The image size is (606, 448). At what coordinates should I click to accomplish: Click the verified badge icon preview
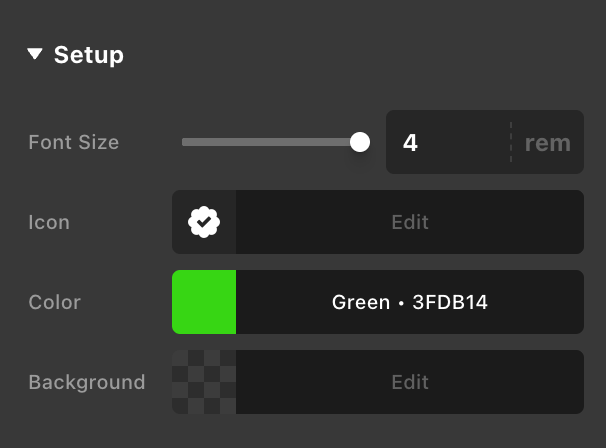204,222
